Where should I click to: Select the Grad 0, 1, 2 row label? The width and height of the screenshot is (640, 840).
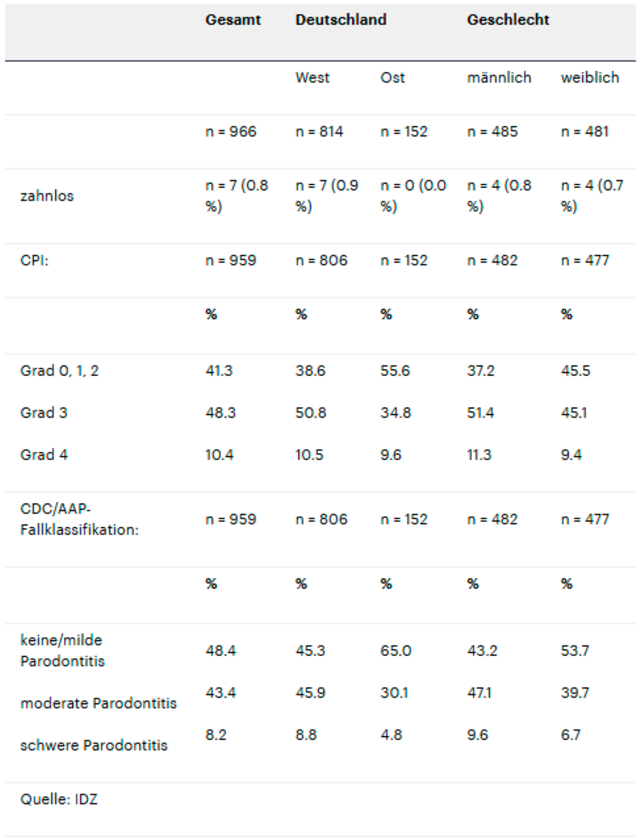pos(59,371)
